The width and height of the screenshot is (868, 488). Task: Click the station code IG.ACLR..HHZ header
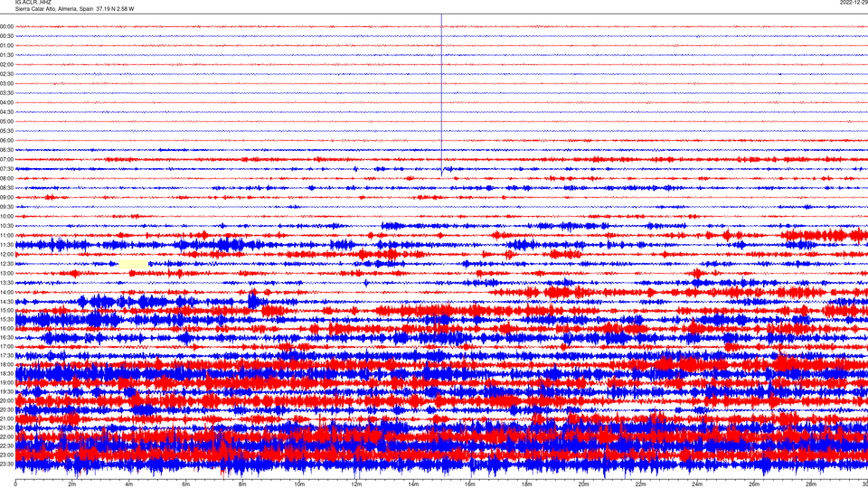(33, 2)
